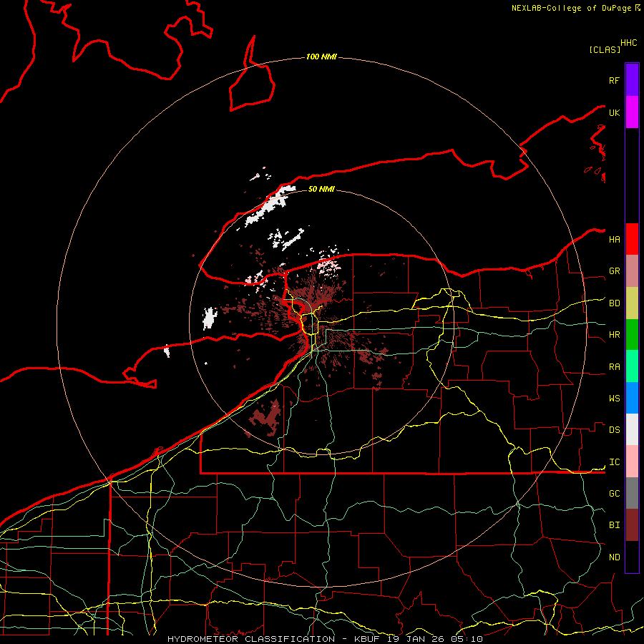Click the HHC legend title
644x644 pixels.
coord(628,43)
